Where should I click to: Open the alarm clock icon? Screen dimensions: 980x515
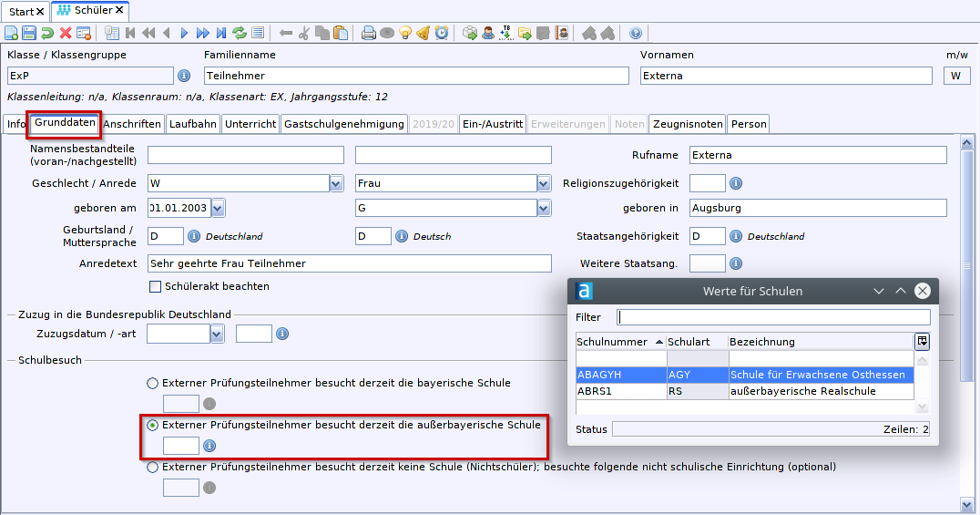click(441, 33)
